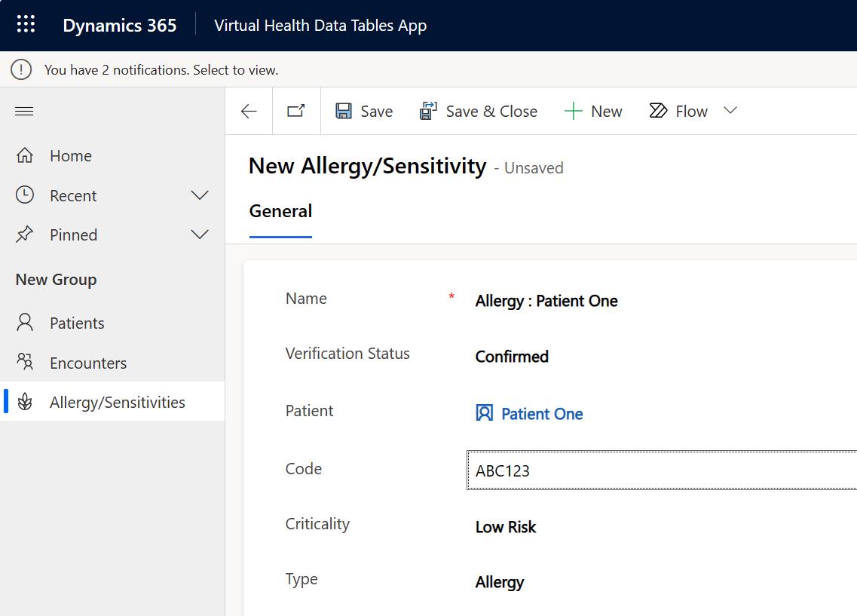857x616 pixels.
Task: Click the Code field label
Action: tap(304, 469)
